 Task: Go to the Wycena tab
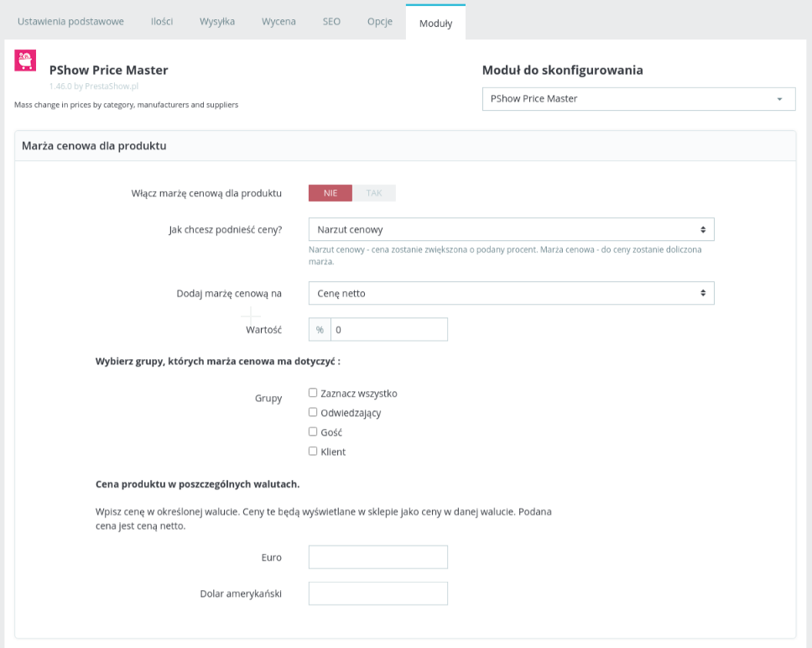coord(278,21)
